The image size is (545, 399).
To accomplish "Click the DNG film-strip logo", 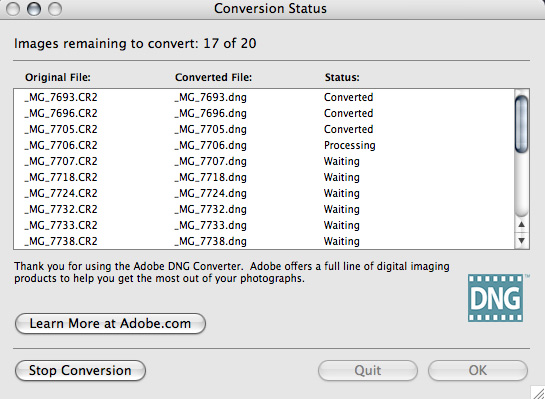I will (x=495, y=298).
